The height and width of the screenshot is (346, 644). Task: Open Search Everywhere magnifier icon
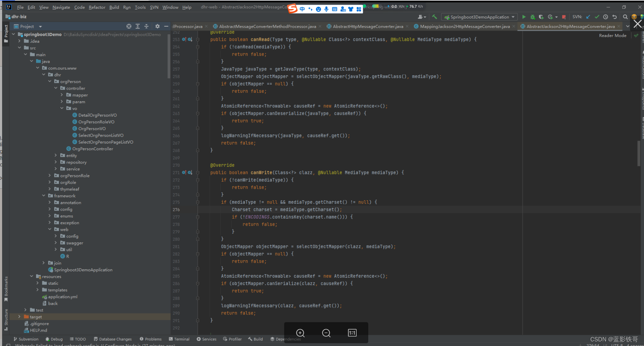[x=625, y=17]
